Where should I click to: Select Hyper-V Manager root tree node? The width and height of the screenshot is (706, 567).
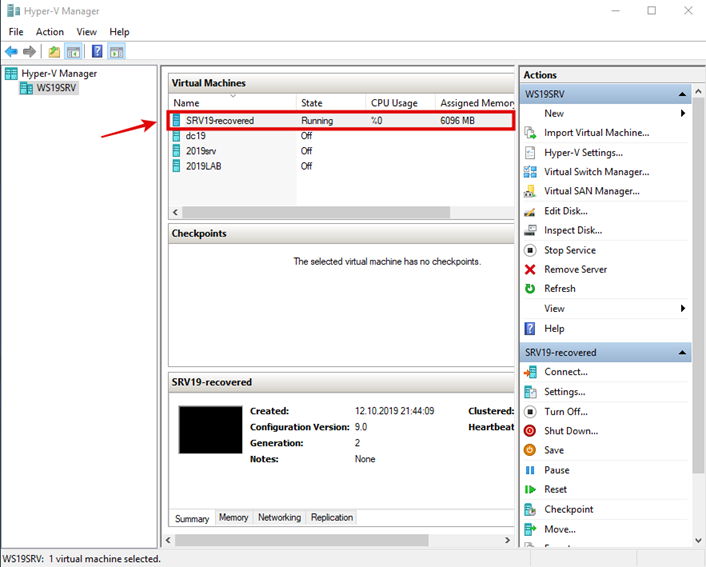click(x=51, y=73)
